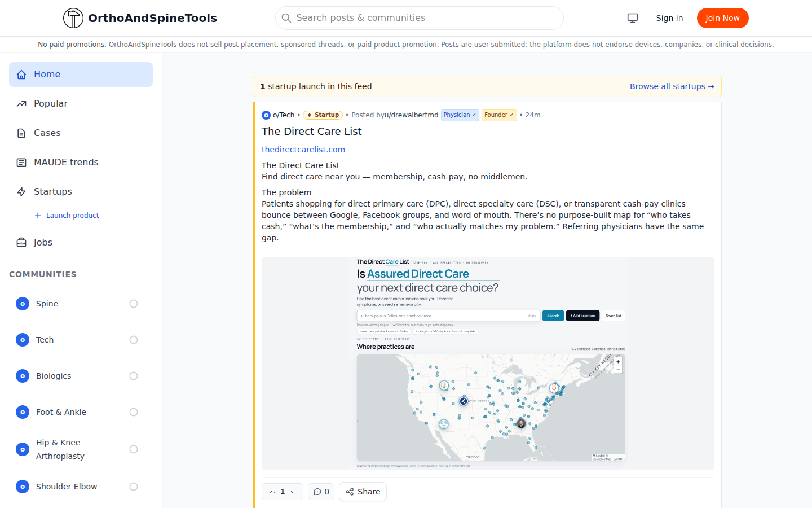Open the Popular feed in sidebar

81,104
